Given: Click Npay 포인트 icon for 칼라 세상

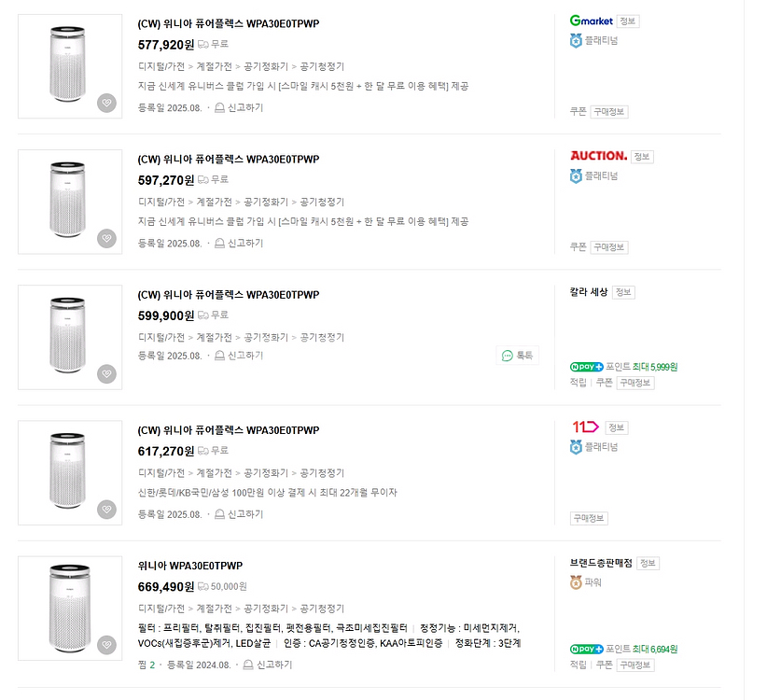Looking at the screenshot, I should (586, 367).
